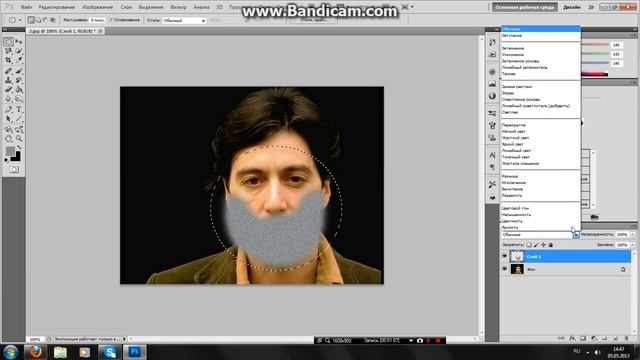The height and width of the screenshot is (360, 640).
Task: Select the Eyedropper tool
Action: coord(19,60)
